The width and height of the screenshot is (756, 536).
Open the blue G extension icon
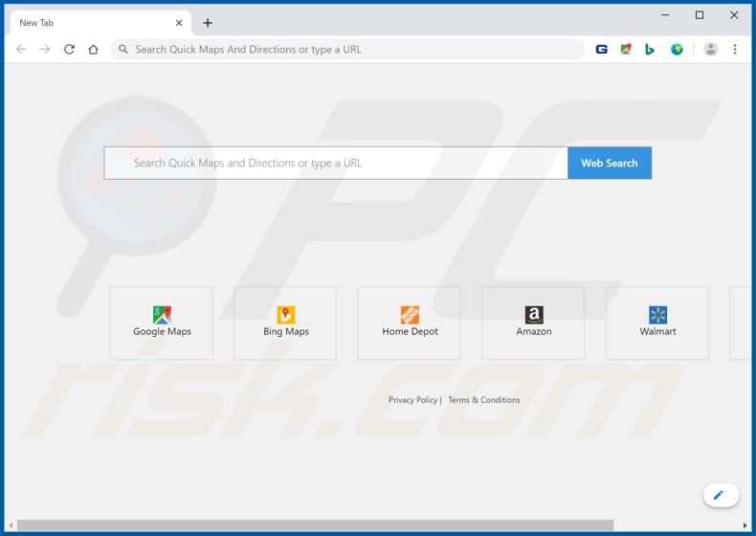(601, 49)
